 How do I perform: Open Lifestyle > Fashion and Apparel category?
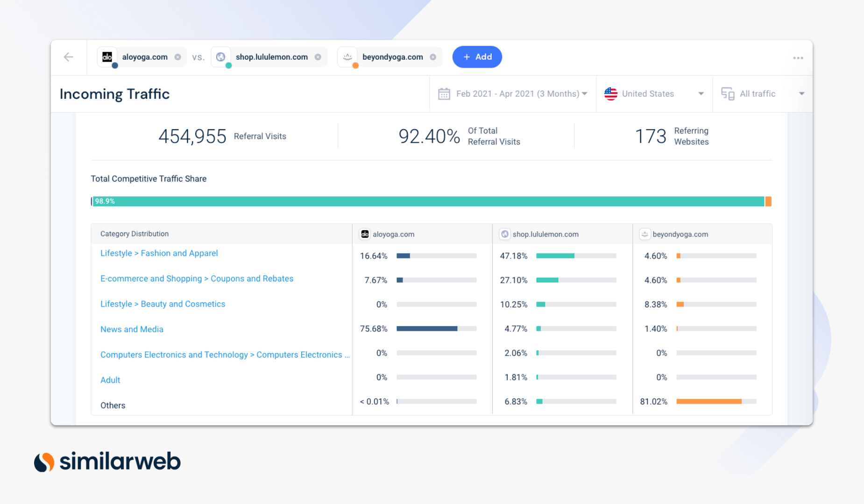(x=159, y=253)
